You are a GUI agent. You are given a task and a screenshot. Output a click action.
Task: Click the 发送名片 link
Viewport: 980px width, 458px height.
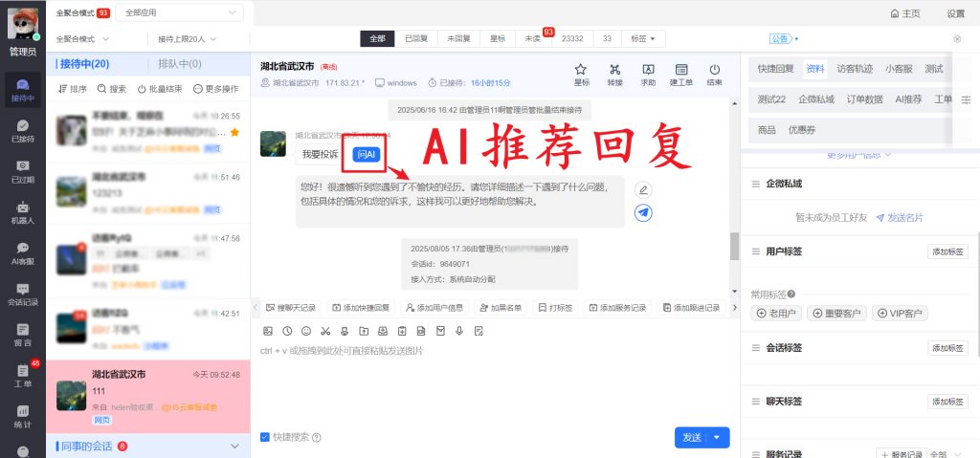tap(898, 218)
